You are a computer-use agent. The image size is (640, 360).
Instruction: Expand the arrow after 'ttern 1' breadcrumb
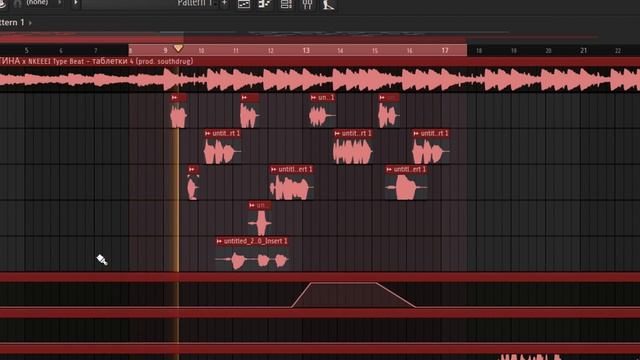(x=30, y=23)
